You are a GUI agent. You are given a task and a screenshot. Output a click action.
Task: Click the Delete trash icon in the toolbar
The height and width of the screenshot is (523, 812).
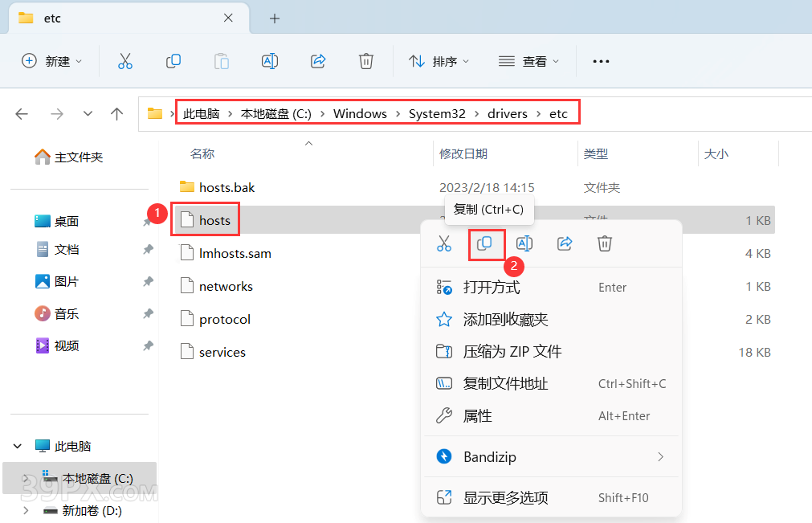point(365,60)
